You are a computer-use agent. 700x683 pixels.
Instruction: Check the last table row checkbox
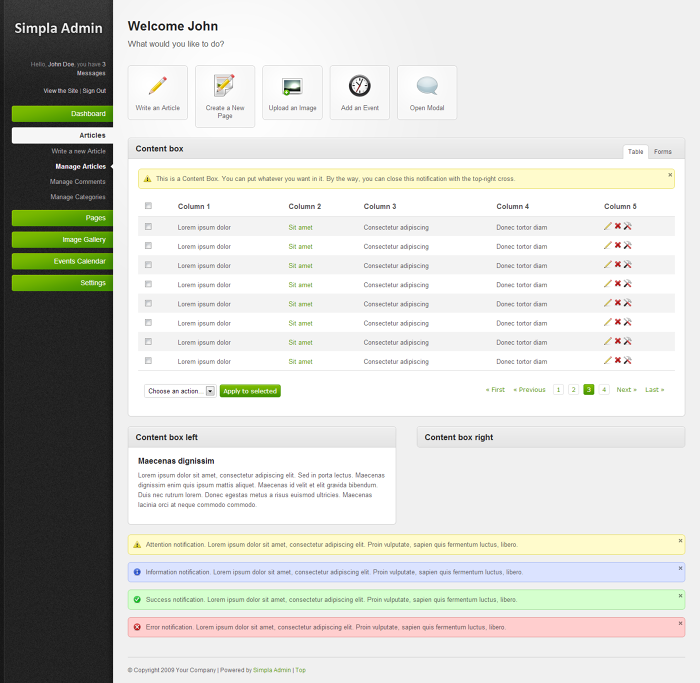[x=149, y=360]
